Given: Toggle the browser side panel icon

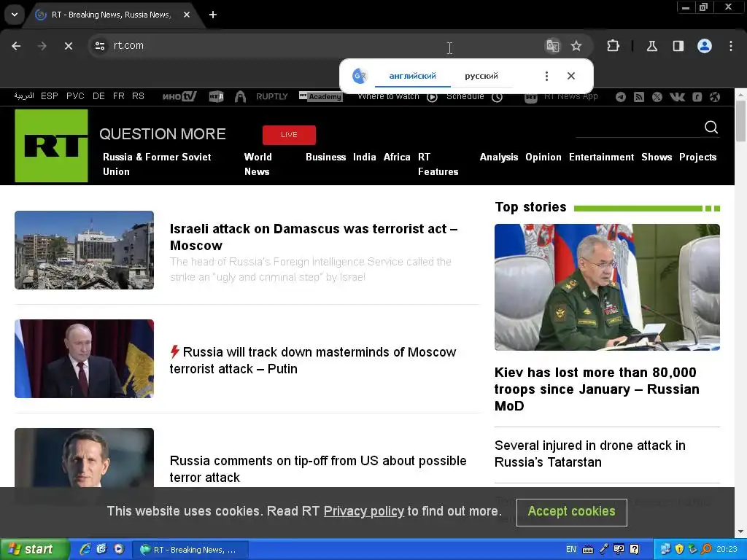Looking at the screenshot, I should point(678,46).
